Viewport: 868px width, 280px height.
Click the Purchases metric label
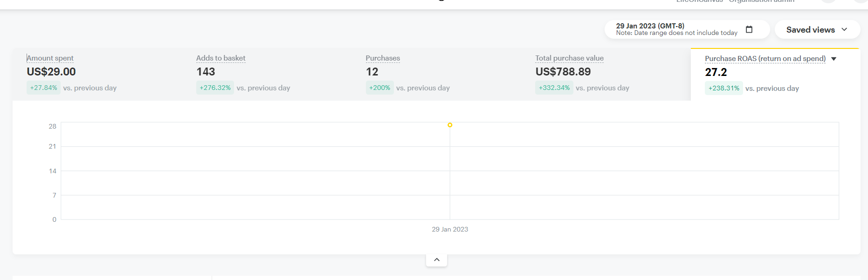click(x=383, y=58)
